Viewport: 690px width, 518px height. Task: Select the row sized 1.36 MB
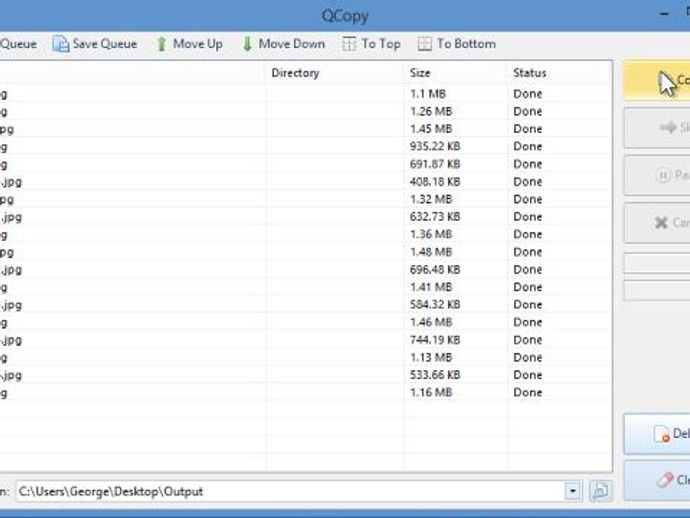(306, 235)
